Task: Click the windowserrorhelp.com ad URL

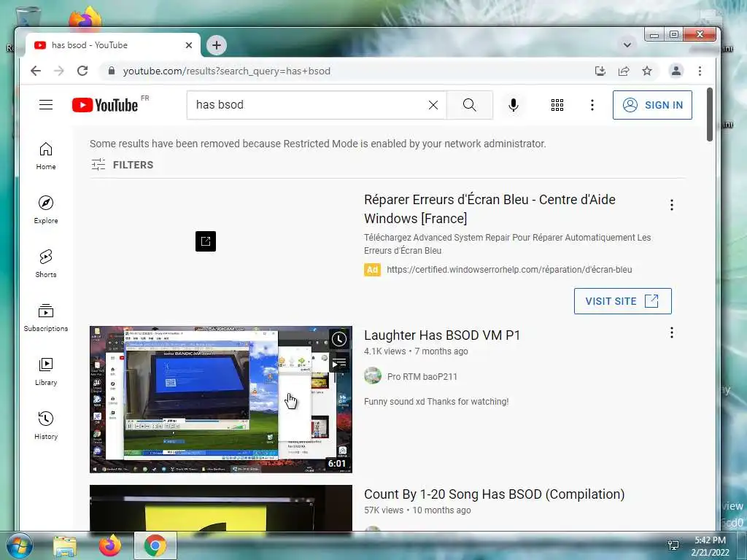Action: click(509, 270)
